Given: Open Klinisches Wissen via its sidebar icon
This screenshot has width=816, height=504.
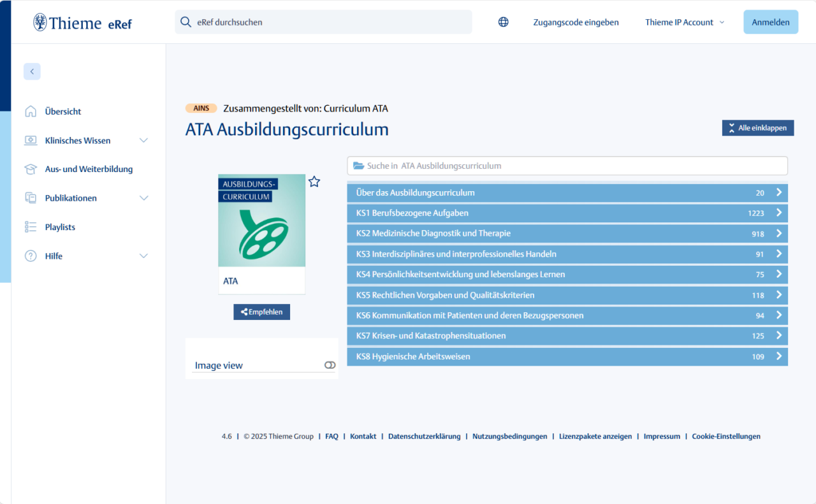Looking at the screenshot, I should click(x=31, y=140).
